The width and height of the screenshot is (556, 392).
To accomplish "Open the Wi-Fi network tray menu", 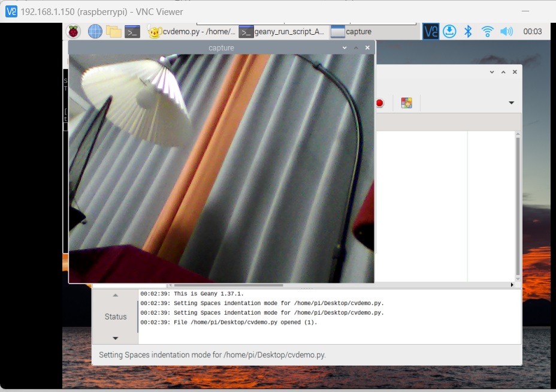I will (488, 32).
